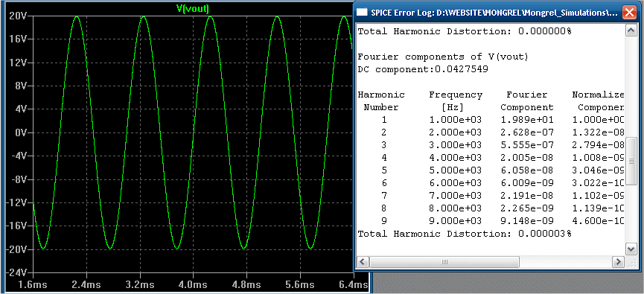Click the vertical scrollbar down arrow

631,249
